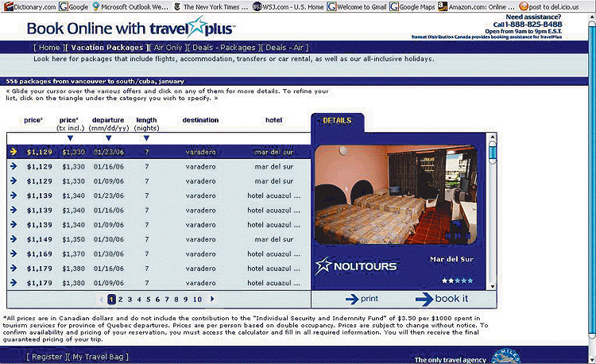Image resolution: width=596 pixels, height=364 pixels.
Task: Click arrow icon of 01/09/06 $1,129 row
Action: pos(14,181)
